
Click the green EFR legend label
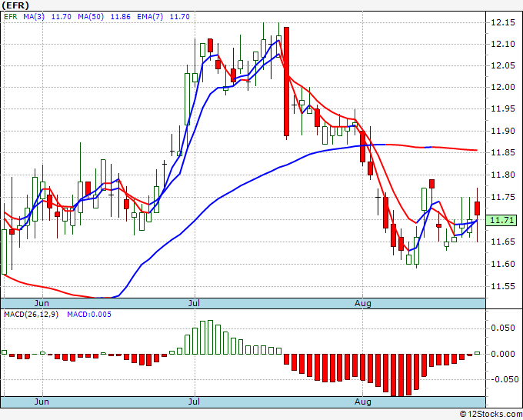10,17
